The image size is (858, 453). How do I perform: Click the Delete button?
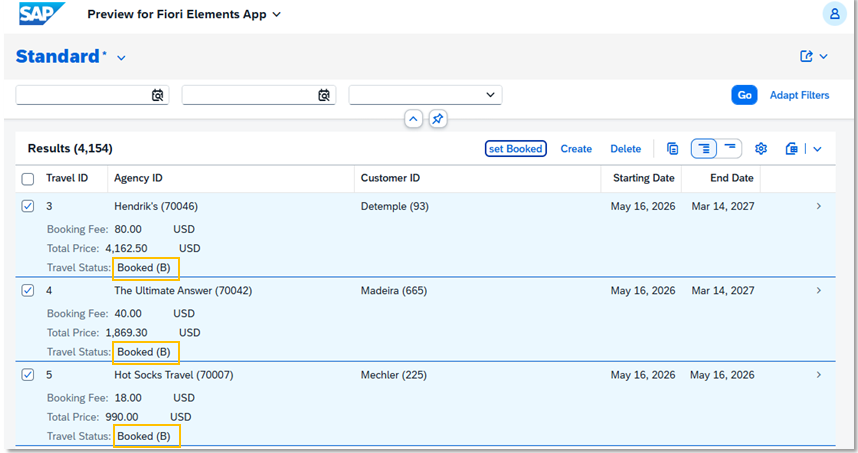coord(625,149)
